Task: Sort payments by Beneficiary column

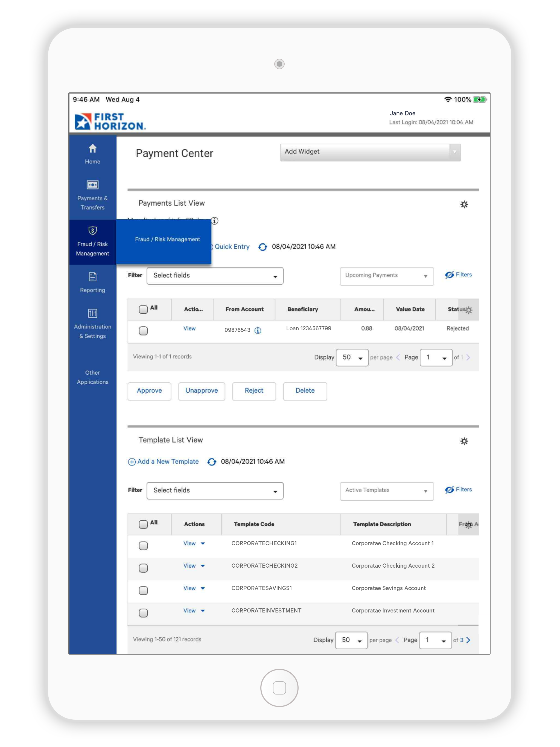Action: (303, 309)
